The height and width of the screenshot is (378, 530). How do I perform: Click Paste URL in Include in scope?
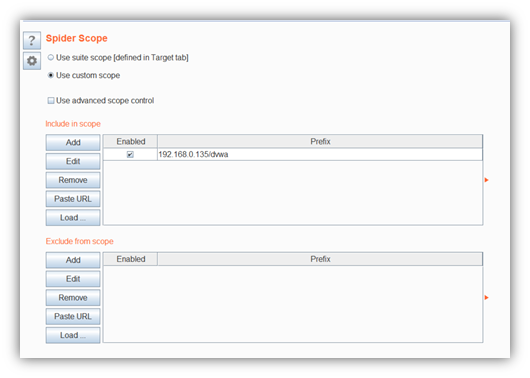73,199
